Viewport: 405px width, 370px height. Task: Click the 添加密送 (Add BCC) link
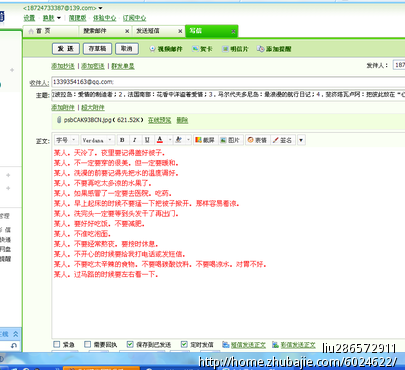pos(93,66)
